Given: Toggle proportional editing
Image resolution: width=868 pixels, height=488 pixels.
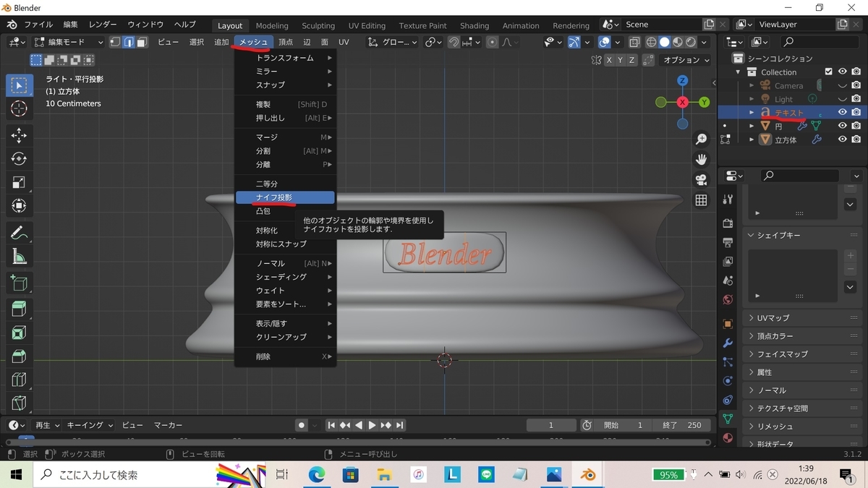Looking at the screenshot, I should pos(493,43).
